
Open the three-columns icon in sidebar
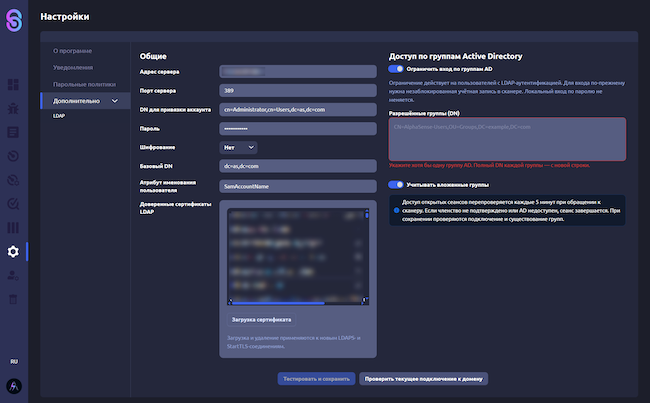(x=13, y=228)
